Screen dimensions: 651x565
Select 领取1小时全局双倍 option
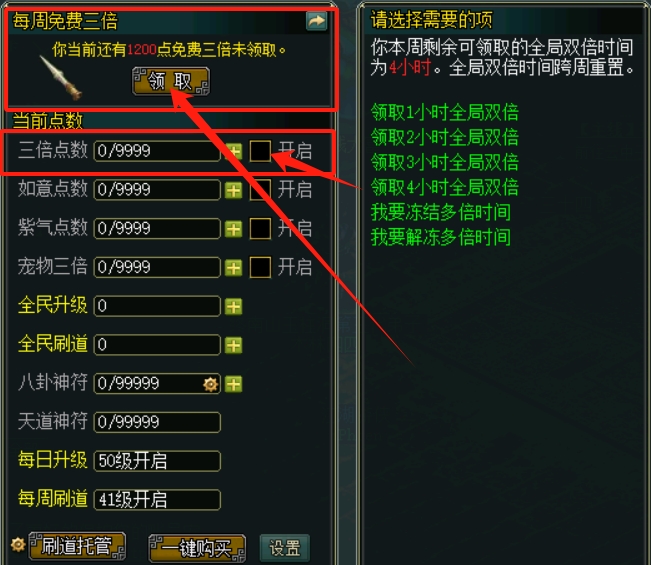(444, 113)
